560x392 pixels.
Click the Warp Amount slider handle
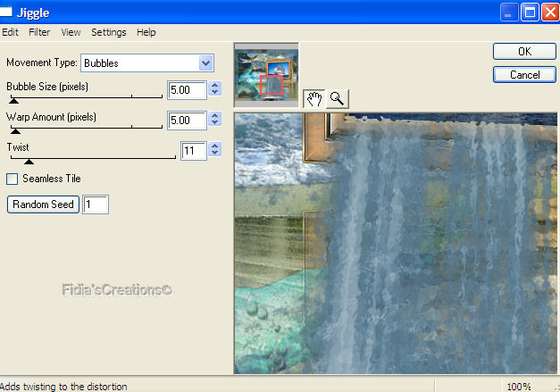15,131
